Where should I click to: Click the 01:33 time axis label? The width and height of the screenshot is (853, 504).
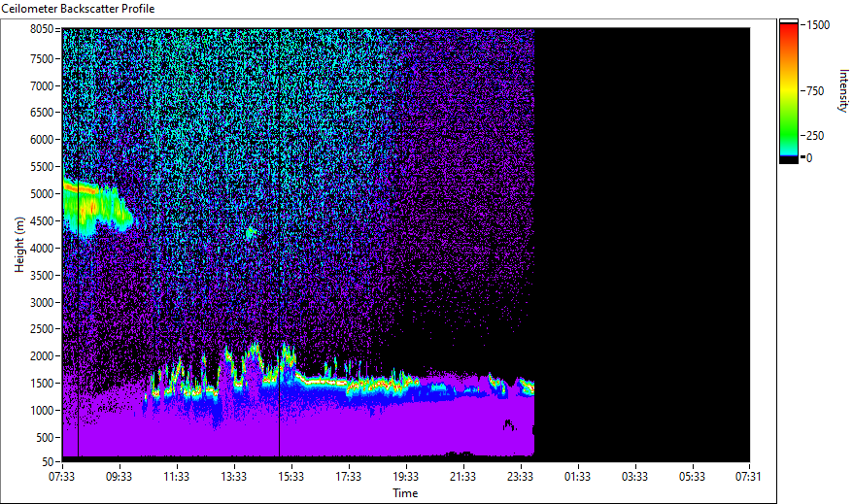click(577, 477)
